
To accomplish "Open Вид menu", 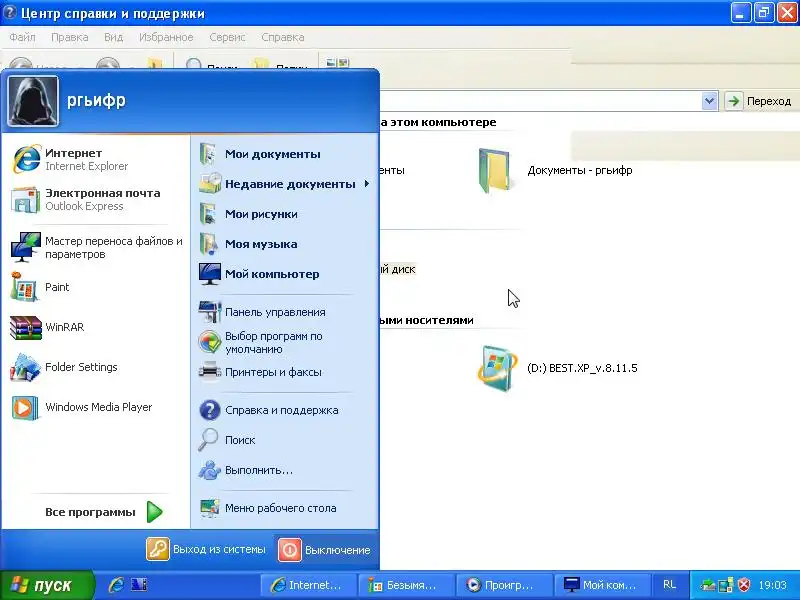I will tap(113, 37).
